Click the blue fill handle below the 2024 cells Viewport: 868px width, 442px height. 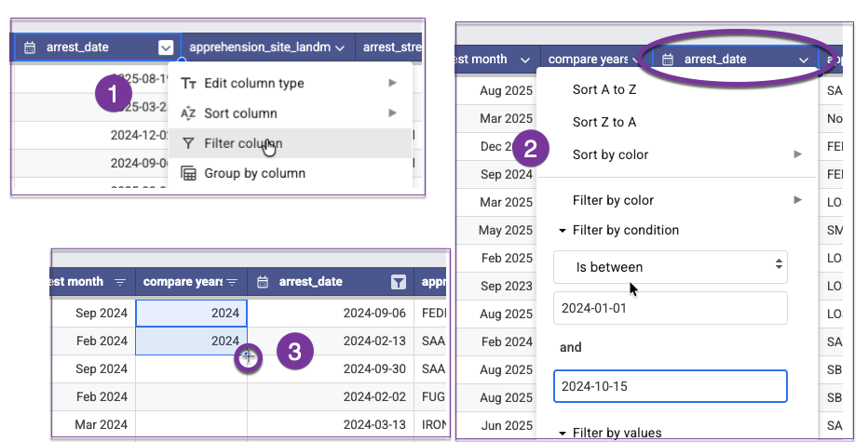[248, 356]
